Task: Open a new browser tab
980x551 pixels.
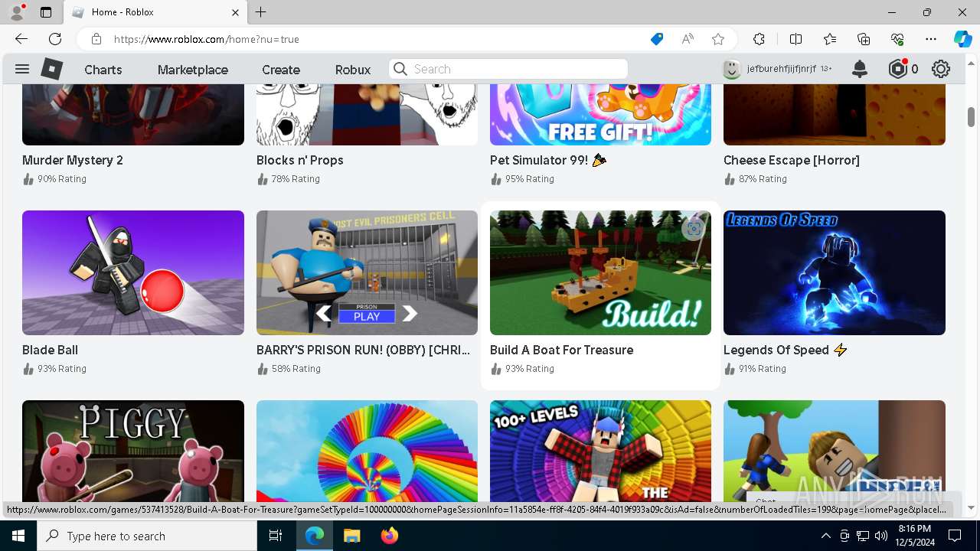Action: tap(261, 12)
